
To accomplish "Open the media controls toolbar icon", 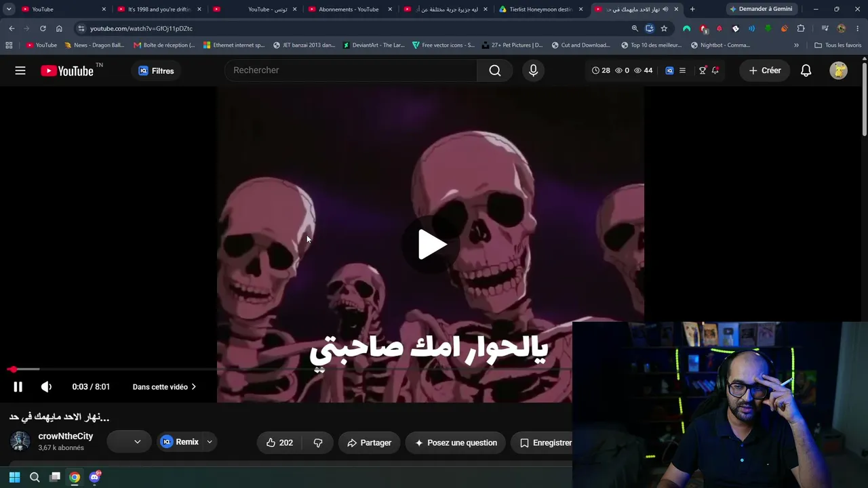I will coord(825,28).
